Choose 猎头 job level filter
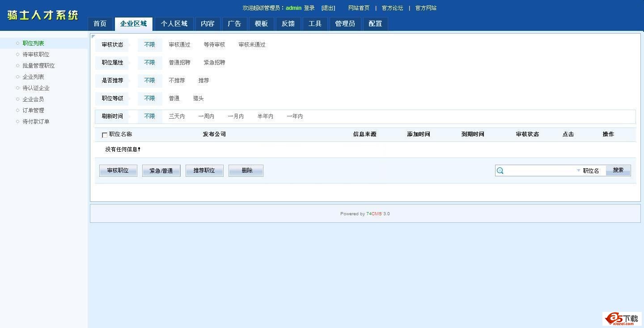 pos(198,98)
